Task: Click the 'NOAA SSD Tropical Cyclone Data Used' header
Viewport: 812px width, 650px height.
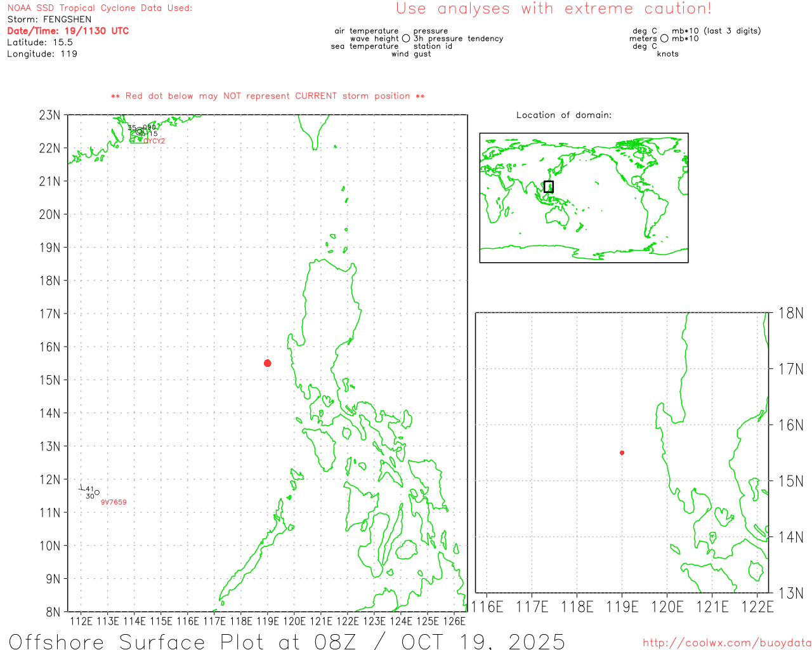Action: coord(100,8)
